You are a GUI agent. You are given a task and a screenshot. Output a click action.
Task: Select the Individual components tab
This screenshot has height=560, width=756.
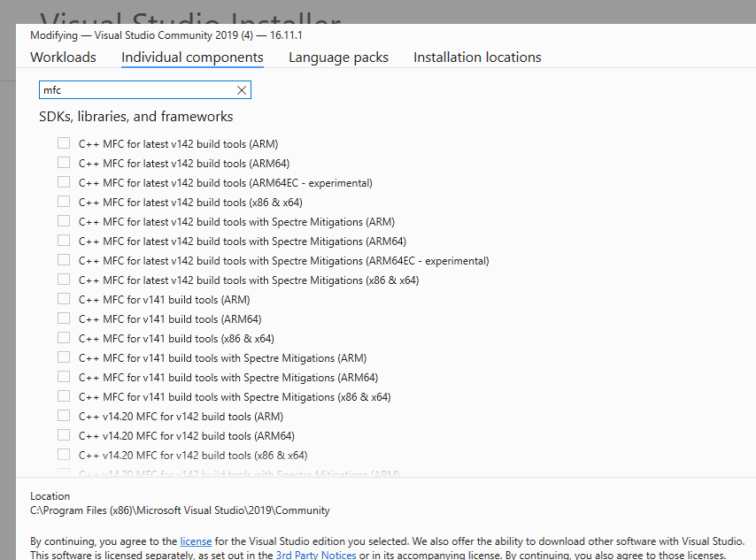click(x=192, y=58)
